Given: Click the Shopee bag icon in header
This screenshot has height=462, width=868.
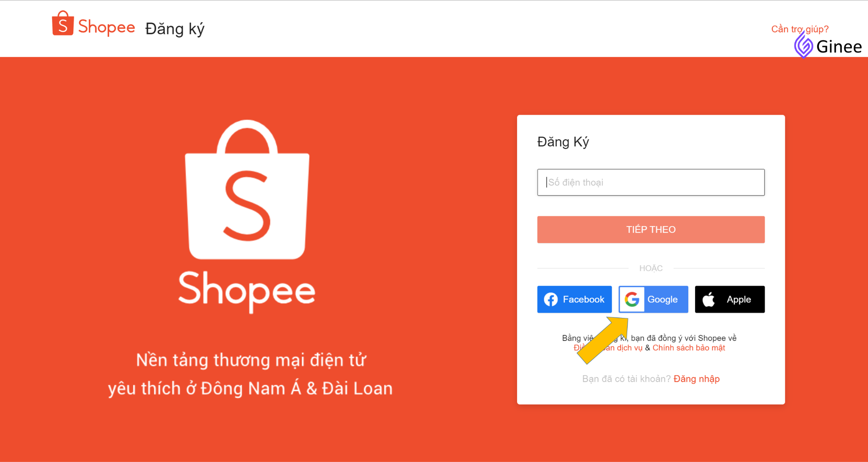Looking at the screenshot, I should (63, 23).
